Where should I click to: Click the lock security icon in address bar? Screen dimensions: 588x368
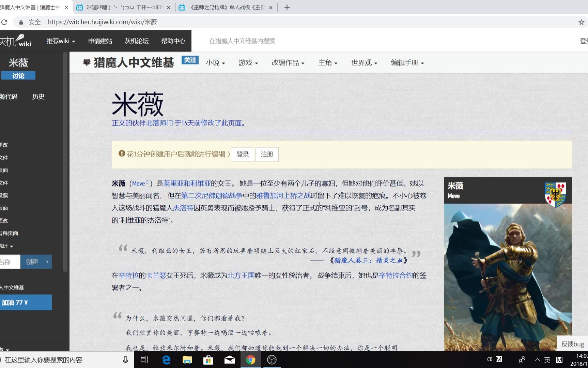21,22
